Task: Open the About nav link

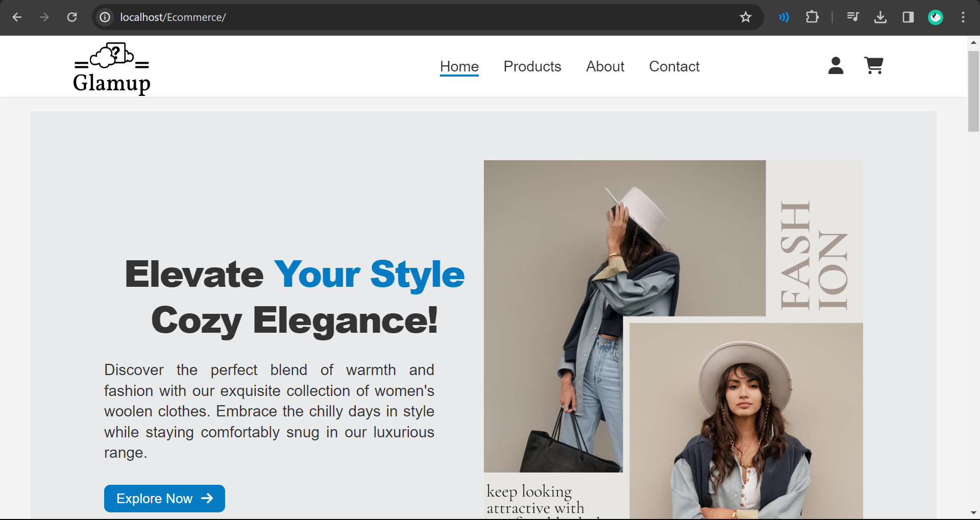Action: pos(605,67)
